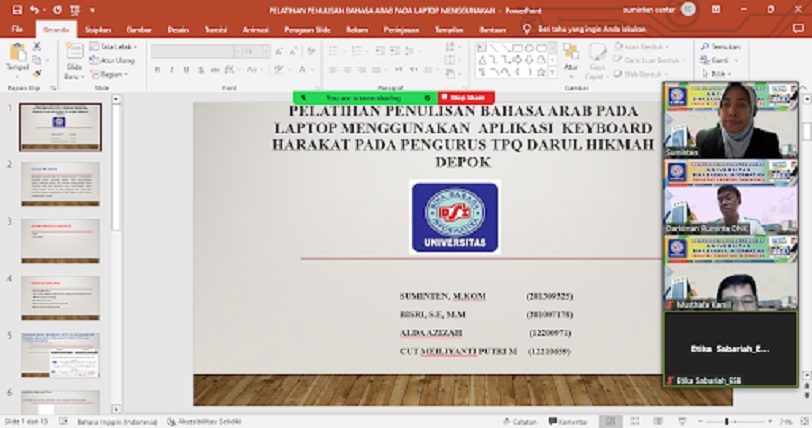This screenshot has height=428, width=812.
Task: Switch to the Transisi ribbon tab
Action: pos(215,30)
